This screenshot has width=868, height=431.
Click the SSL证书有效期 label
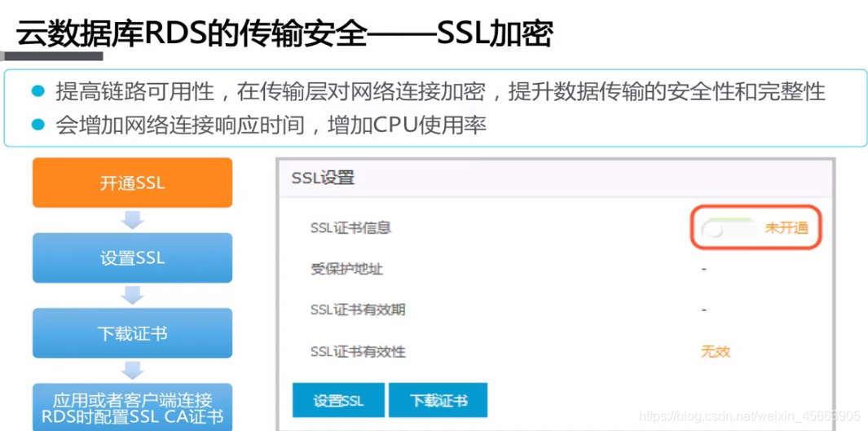tap(358, 310)
